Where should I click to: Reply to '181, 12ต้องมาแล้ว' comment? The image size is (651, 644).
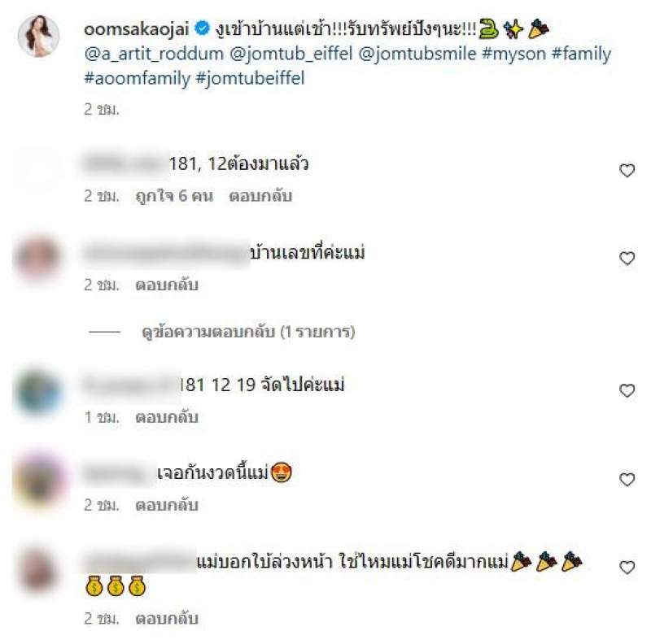260,196
